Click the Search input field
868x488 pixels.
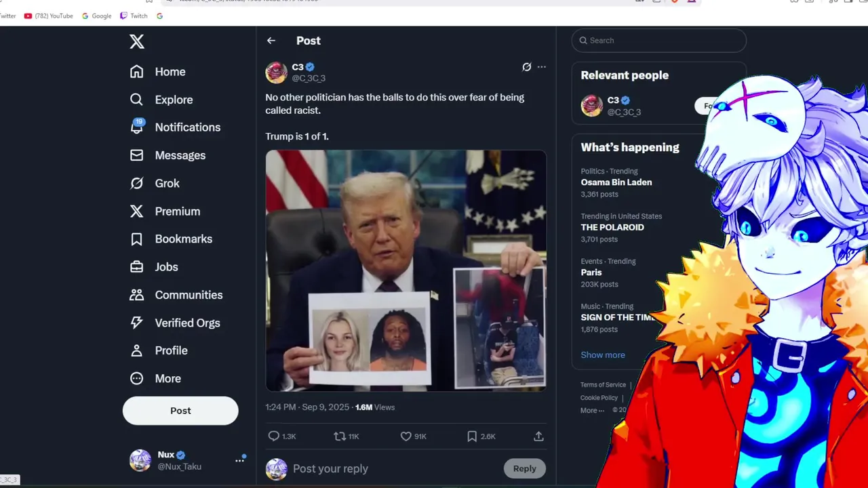(658, 41)
